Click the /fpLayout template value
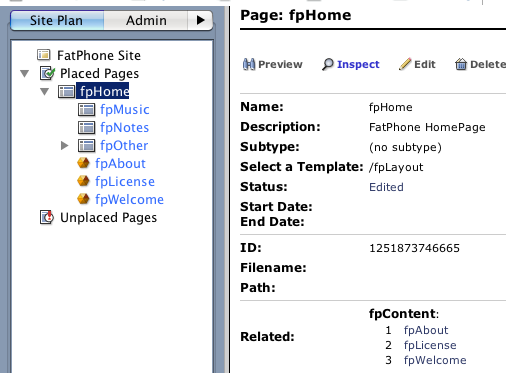The height and width of the screenshot is (373, 506). pos(396,167)
